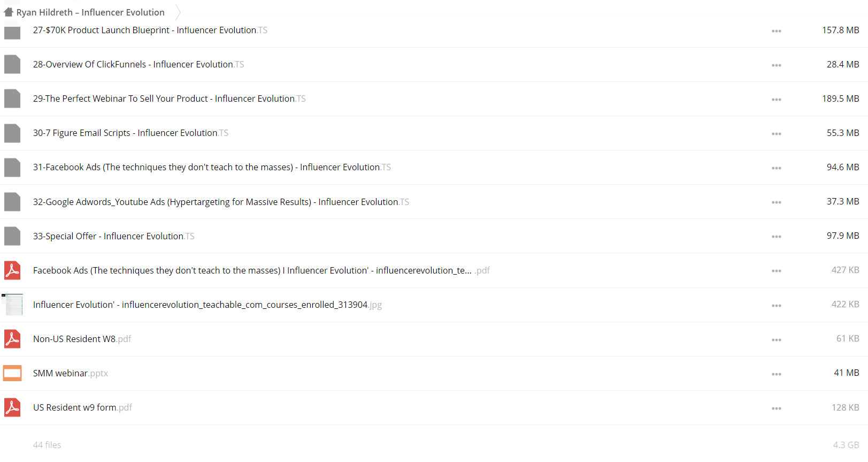This screenshot has width=868, height=462.
Task: Click the home cloud icon in breadcrumb
Action: pyautogui.click(x=9, y=12)
